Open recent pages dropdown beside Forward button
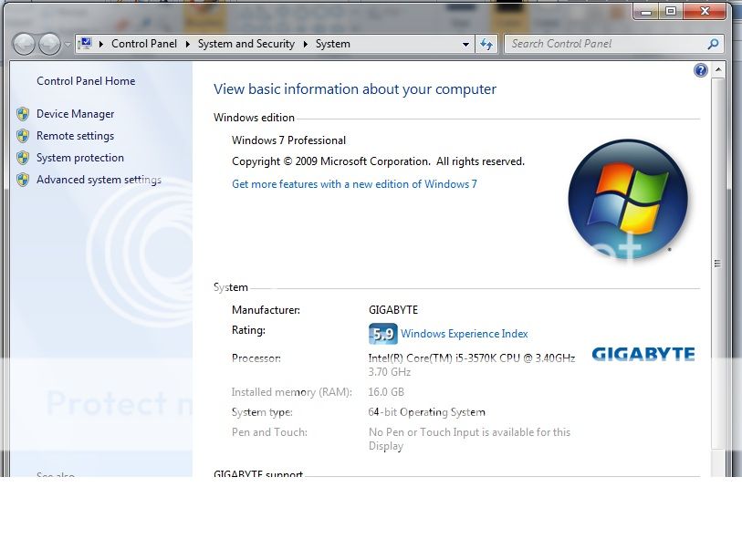The width and height of the screenshot is (742, 560). coord(68,45)
